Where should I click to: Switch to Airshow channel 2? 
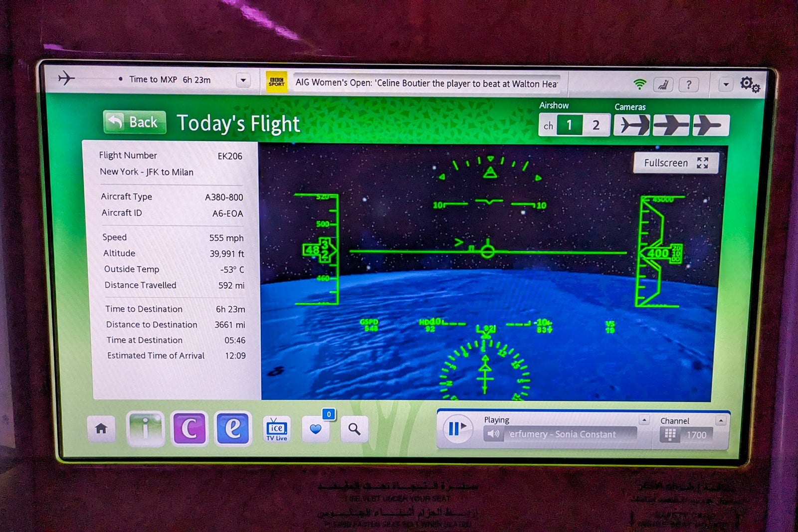point(596,125)
